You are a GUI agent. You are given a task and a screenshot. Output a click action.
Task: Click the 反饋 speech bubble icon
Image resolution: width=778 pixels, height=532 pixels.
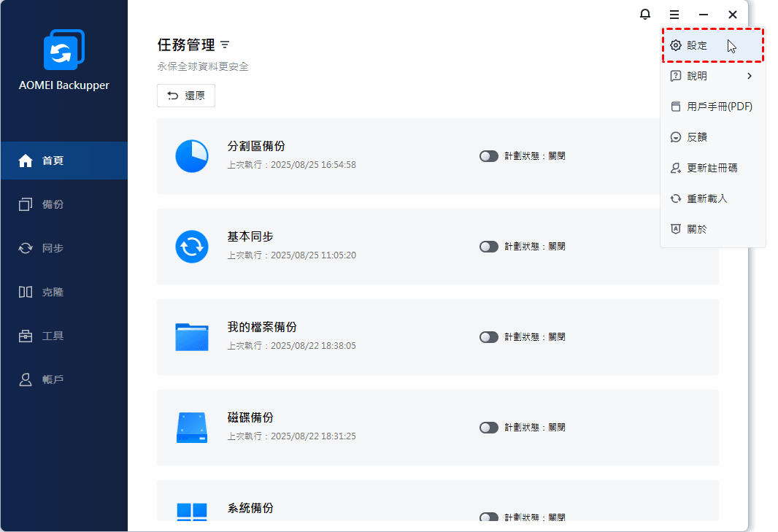click(x=676, y=137)
